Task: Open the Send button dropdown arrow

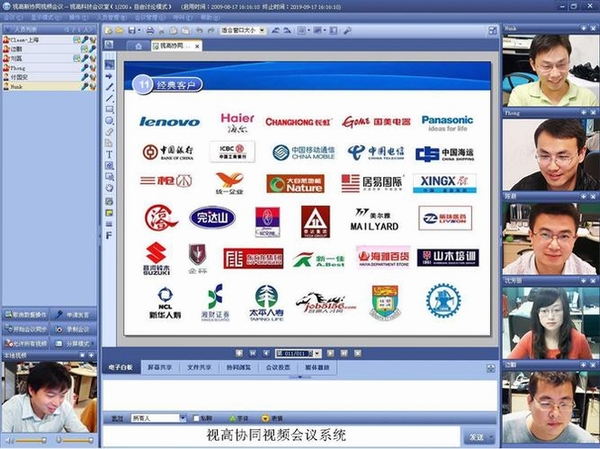Action: 491,437
